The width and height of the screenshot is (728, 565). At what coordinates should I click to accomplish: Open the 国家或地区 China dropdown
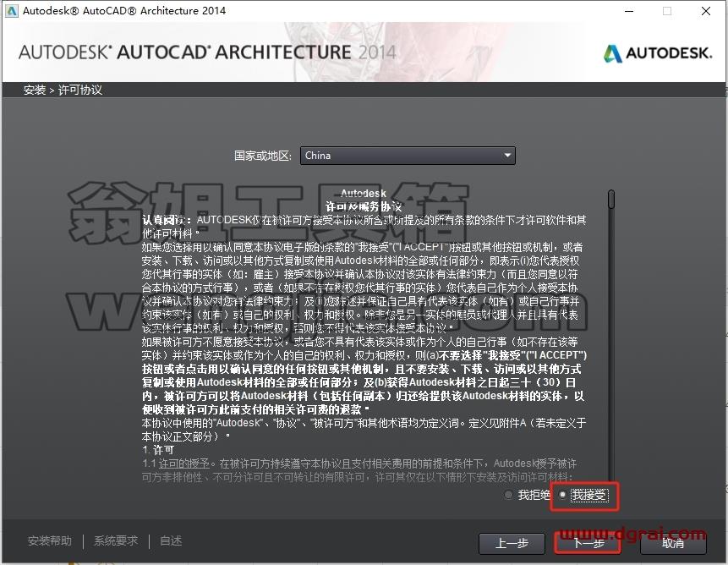tap(408, 156)
